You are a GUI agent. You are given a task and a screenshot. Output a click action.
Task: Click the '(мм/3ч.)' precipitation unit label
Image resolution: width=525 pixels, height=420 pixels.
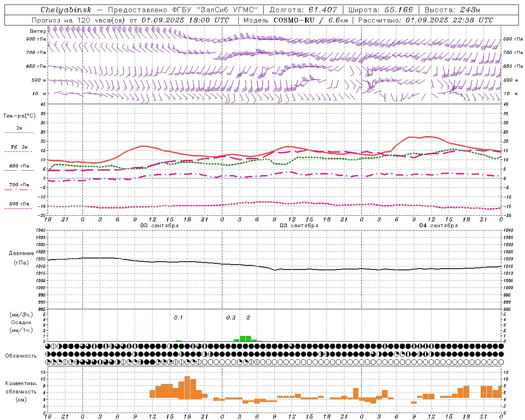point(21,315)
